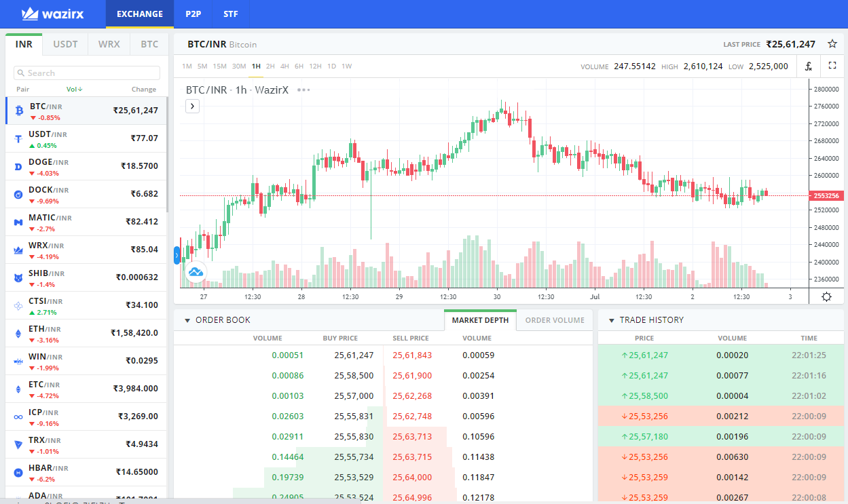Click the Bitcoin icon in BTC/INR row
The image size is (848, 504).
tap(18, 111)
